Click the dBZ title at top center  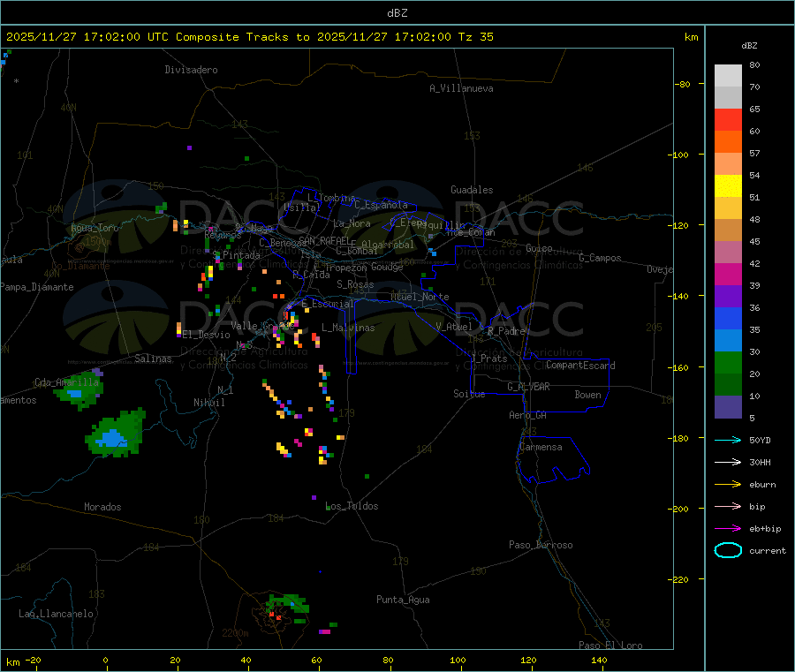(x=397, y=13)
